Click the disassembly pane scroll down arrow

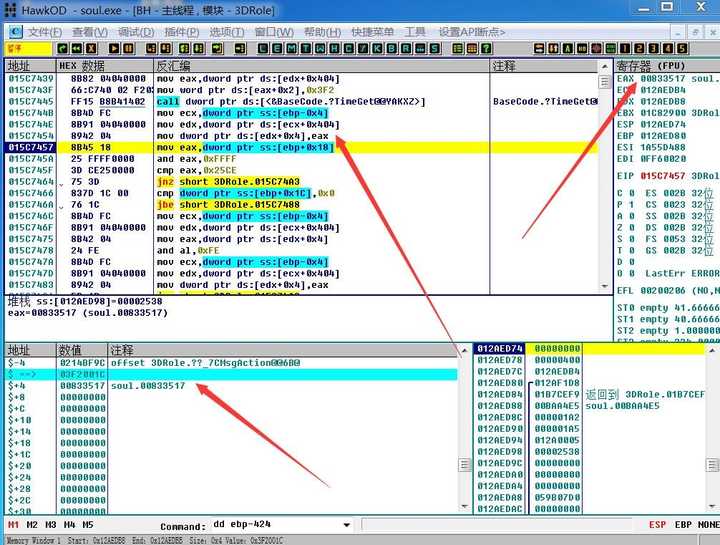(x=604, y=287)
